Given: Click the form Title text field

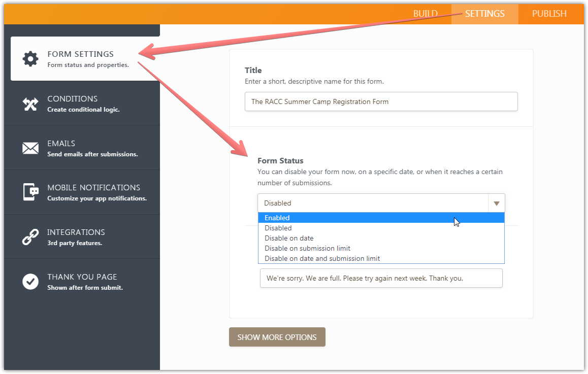Looking at the screenshot, I should pos(381,101).
